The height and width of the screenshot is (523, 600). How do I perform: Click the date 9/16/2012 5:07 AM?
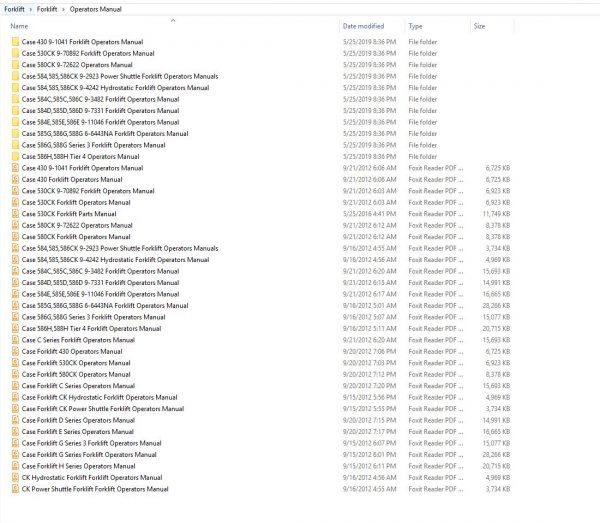click(x=369, y=317)
